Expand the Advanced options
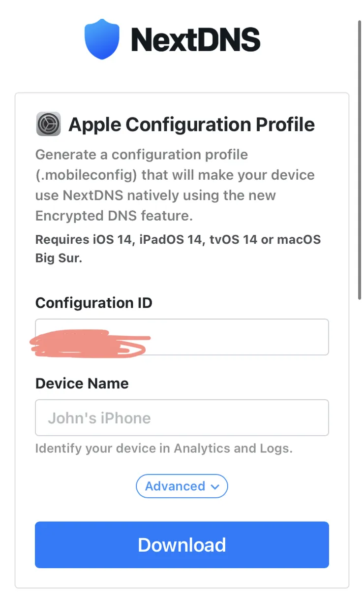 point(182,486)
